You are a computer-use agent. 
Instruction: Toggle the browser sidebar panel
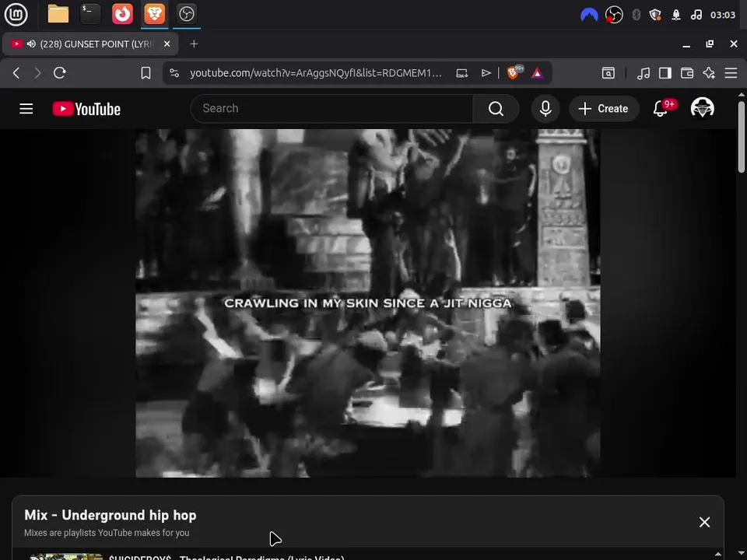[665, 73]
